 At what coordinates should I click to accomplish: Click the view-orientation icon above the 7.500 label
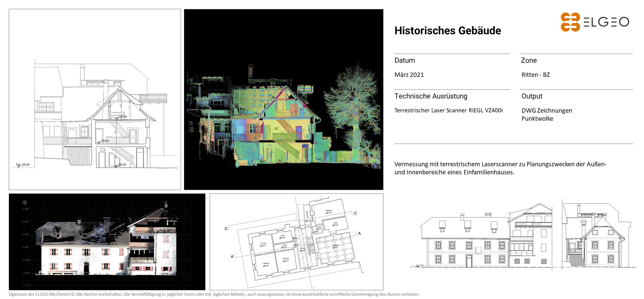(25, 202)
